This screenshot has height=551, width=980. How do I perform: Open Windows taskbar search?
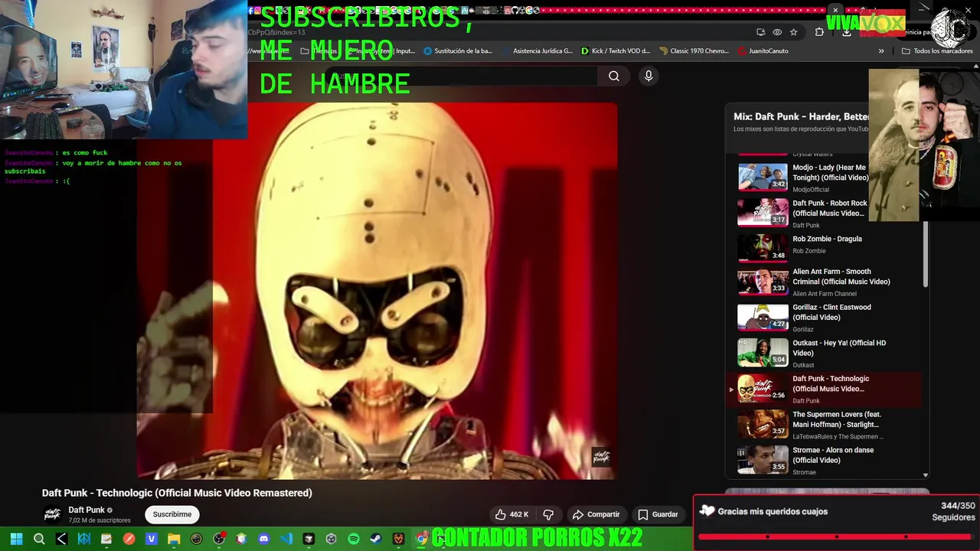click(x=39, y=539)
